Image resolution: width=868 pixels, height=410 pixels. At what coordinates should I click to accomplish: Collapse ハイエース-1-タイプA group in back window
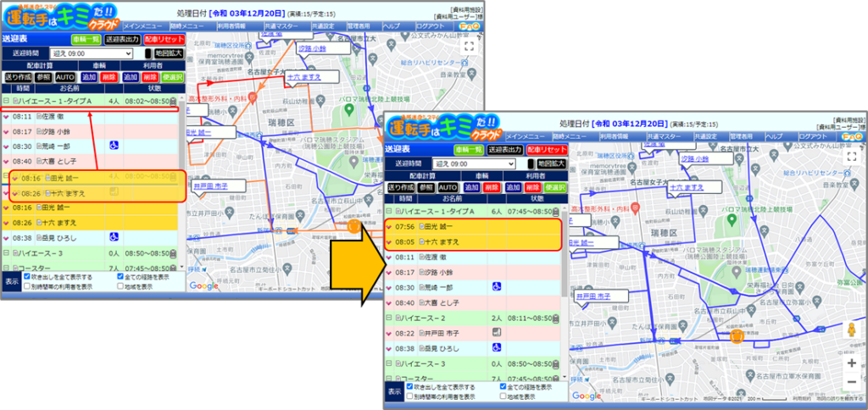pyautogui.click(x=7, y=101)
